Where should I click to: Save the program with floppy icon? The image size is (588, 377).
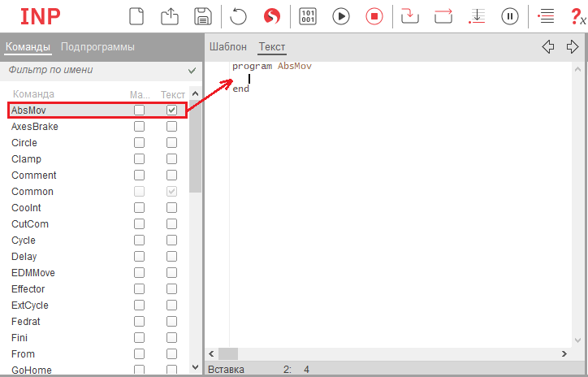(x=202, y=15)
